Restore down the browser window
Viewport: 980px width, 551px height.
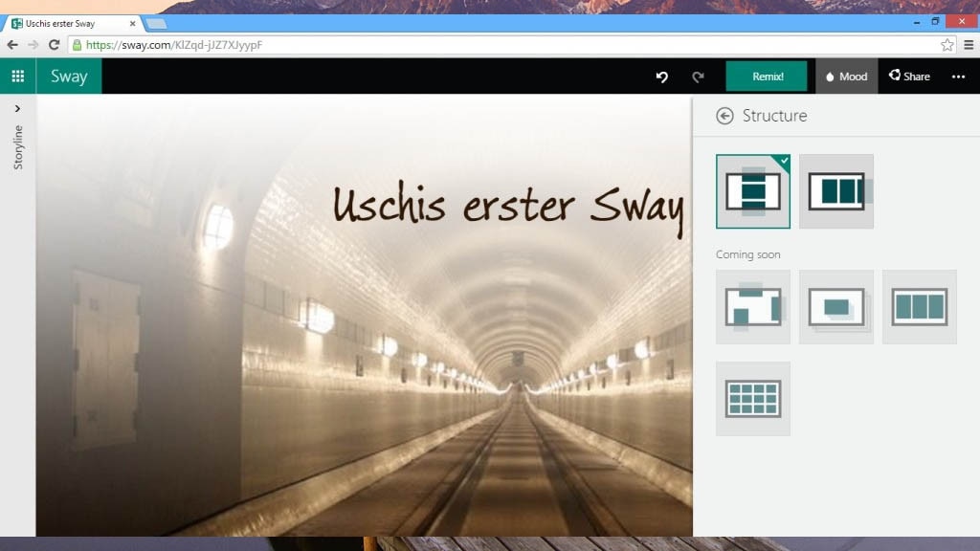point(935,22)
